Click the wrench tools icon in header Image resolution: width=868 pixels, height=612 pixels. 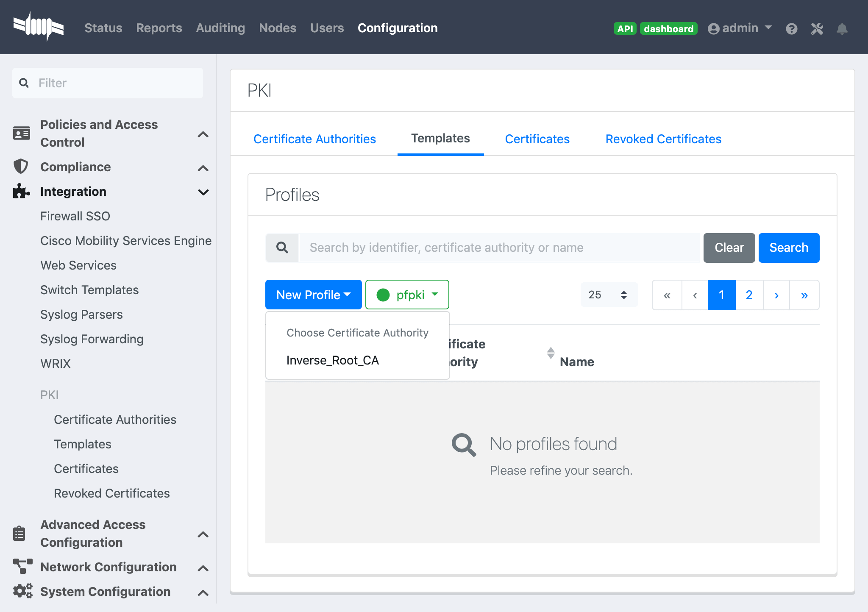tap(817, 28)
